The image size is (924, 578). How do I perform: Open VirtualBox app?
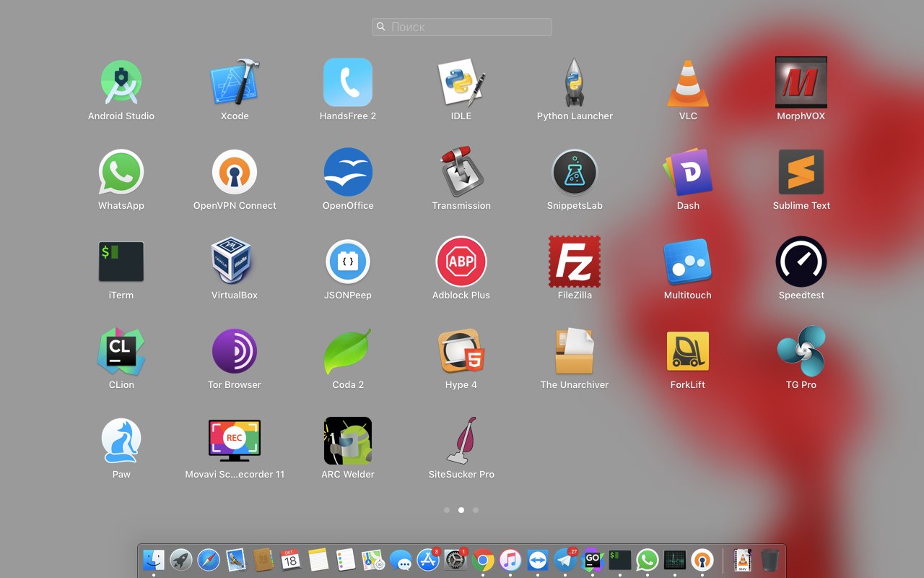[235, 262]
